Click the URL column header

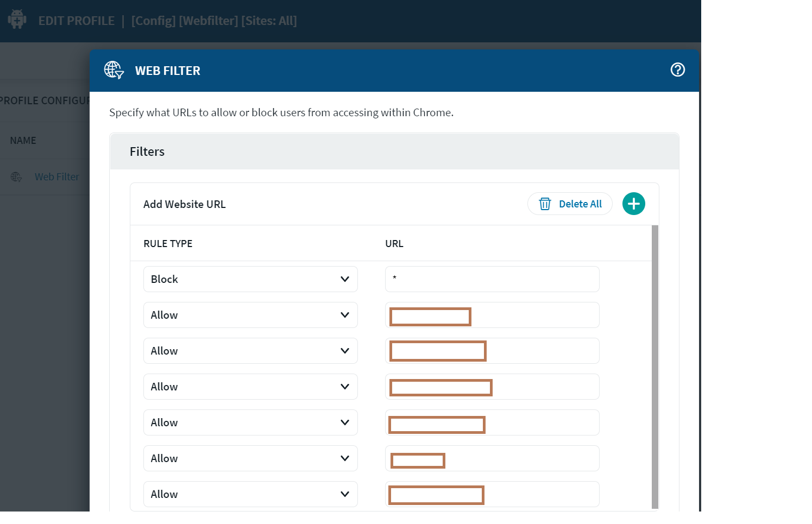[x=394, y=244]
